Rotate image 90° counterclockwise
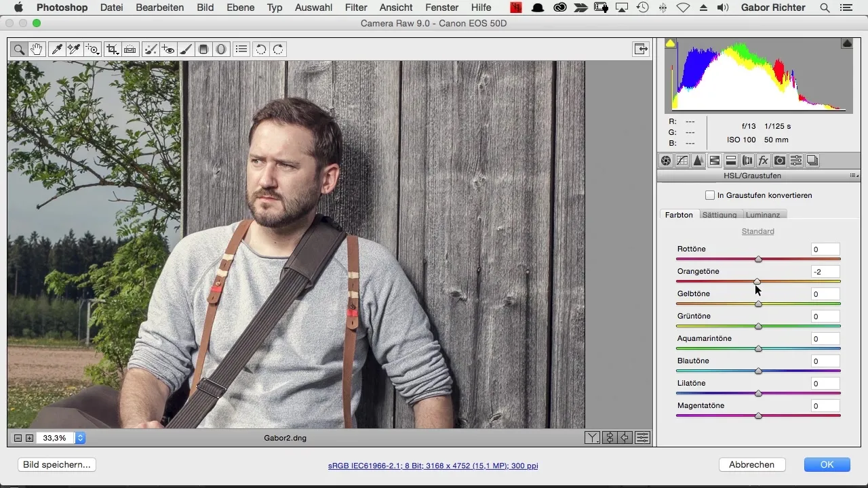 click(260, 49)
